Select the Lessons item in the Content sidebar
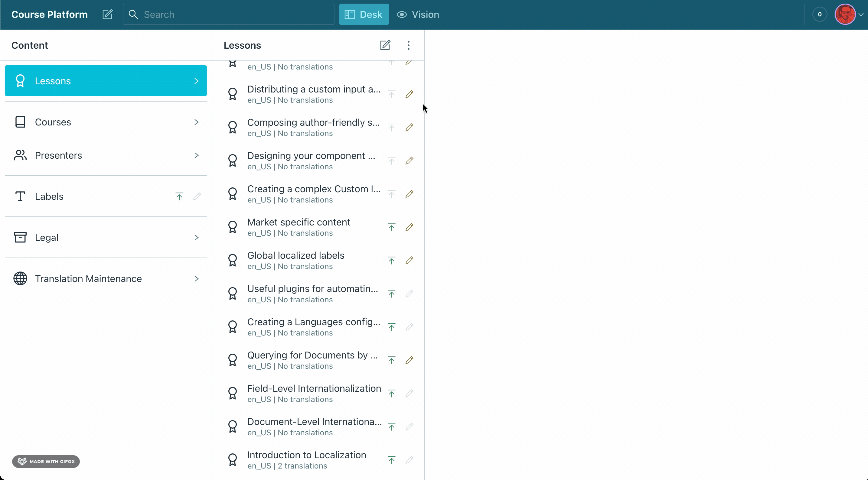The height and width of the screenshot is (480, 868). click(106, 81)
